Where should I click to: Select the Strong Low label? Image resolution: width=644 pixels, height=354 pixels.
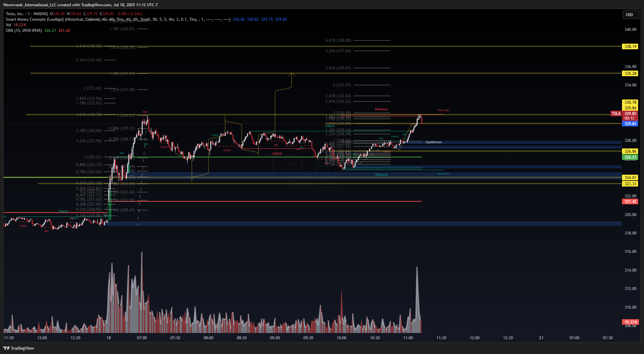(444, 174)
